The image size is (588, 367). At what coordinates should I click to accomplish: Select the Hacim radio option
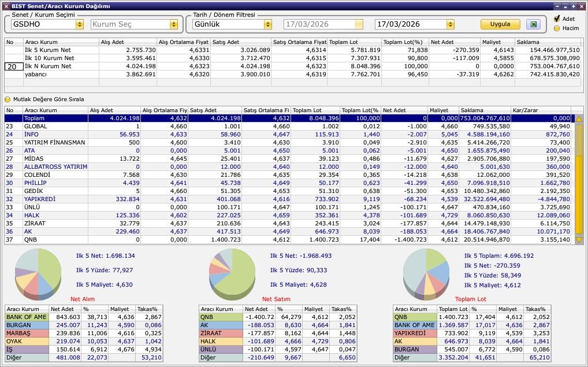tap(557, 28)
